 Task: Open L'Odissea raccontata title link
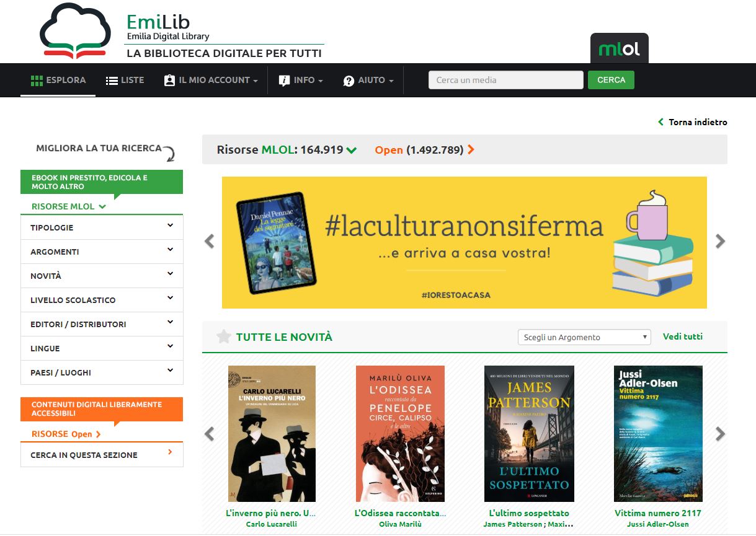click(x=400, y=513)
